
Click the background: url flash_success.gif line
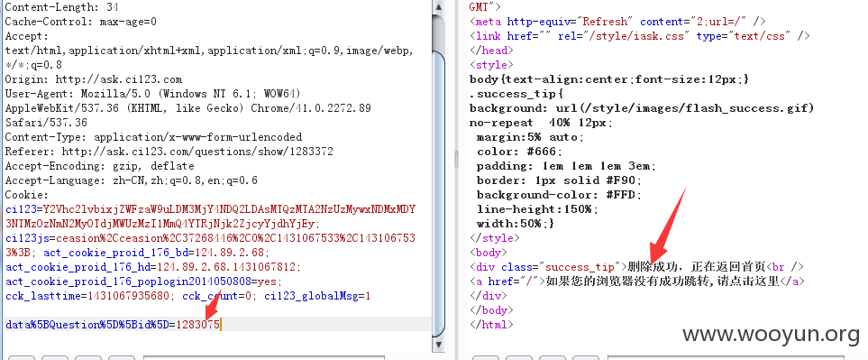click(642, 108)
